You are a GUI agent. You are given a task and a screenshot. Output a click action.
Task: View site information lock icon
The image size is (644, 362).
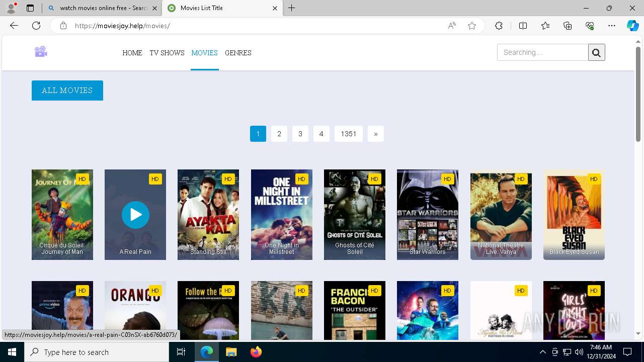[63, 26]
